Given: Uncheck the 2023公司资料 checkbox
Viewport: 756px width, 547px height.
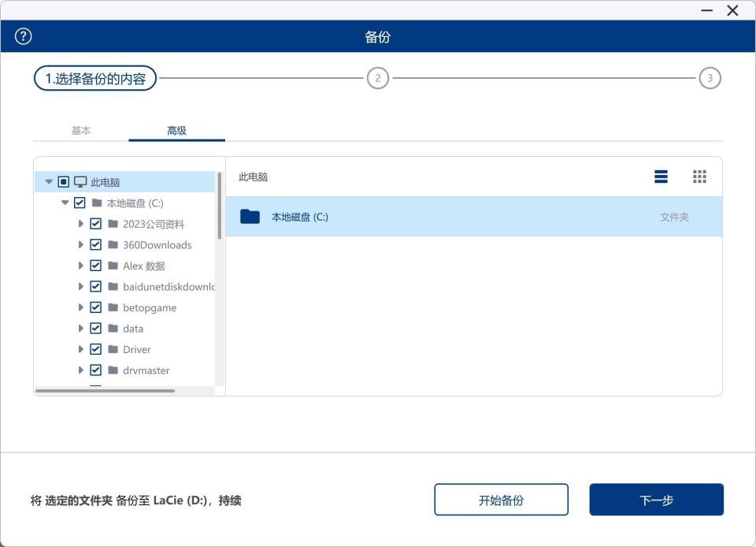Looking at the screenshot, I should point(95,224).
